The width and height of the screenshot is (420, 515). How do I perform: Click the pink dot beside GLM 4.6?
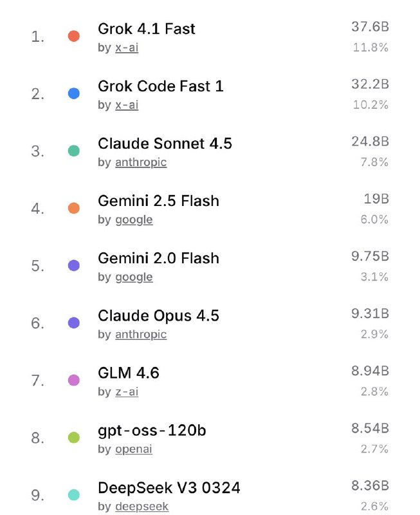pos(74,380)
